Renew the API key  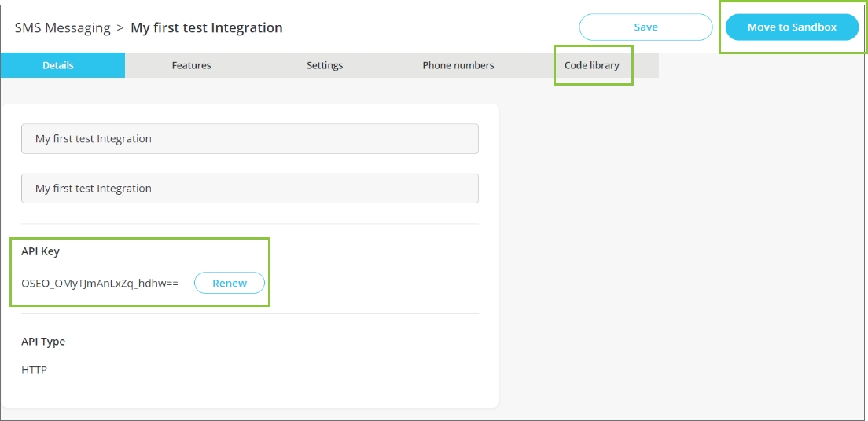click(x=230, y=284)
